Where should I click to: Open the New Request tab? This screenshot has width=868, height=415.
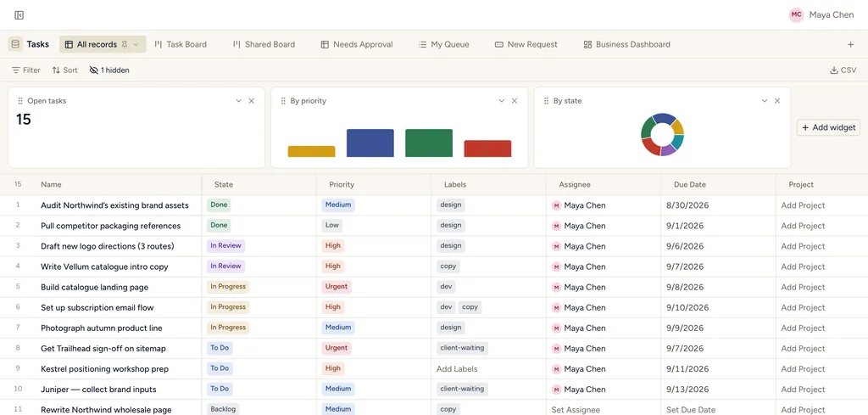tap(526, 44)
